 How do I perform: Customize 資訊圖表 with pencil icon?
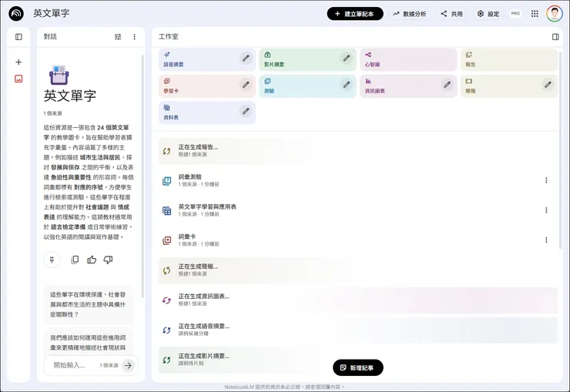click(447, 85)
